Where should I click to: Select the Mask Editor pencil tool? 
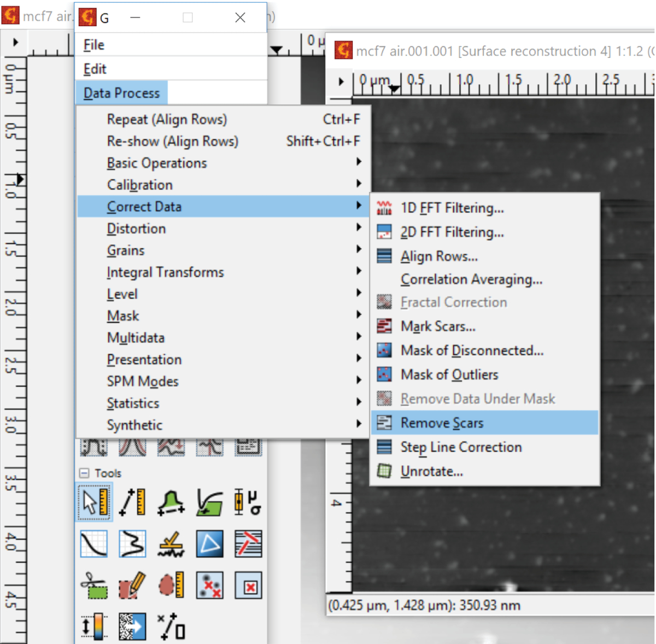pos(133,586)
